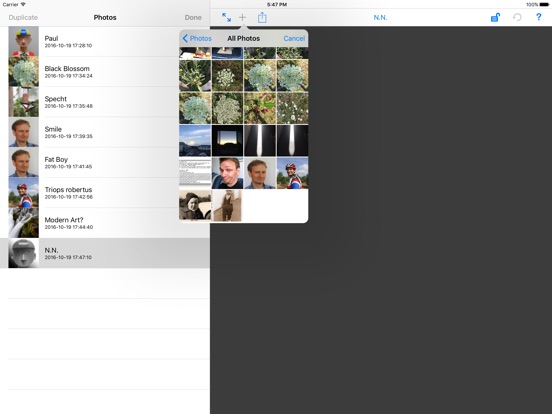Select the Modern Art? list entry

(x=105, y=223)
